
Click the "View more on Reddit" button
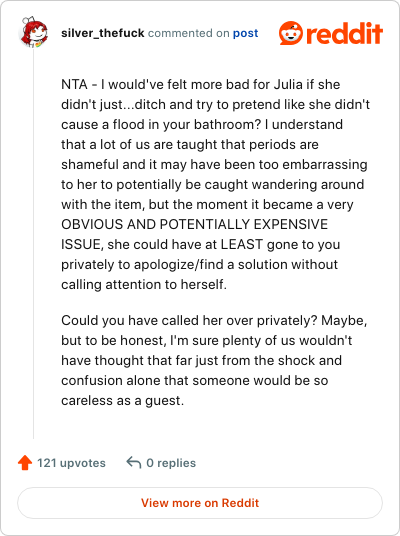click(200, 503)
